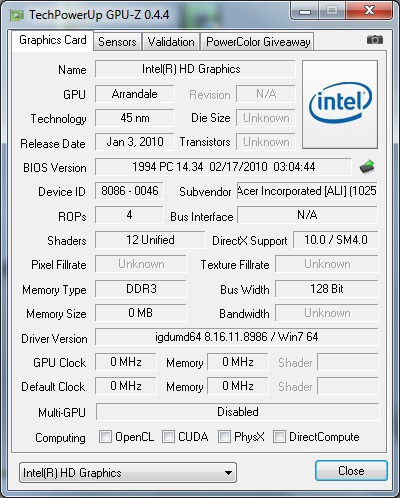The width and height of the screenshot is (401, 498).
Task: Select the Release Date value Jan 3, 2010
Action: point(135,142)
